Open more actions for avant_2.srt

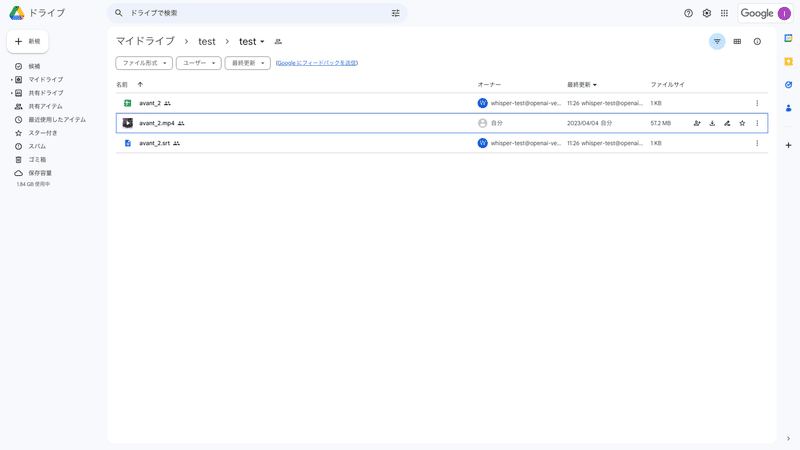point(757,143)
